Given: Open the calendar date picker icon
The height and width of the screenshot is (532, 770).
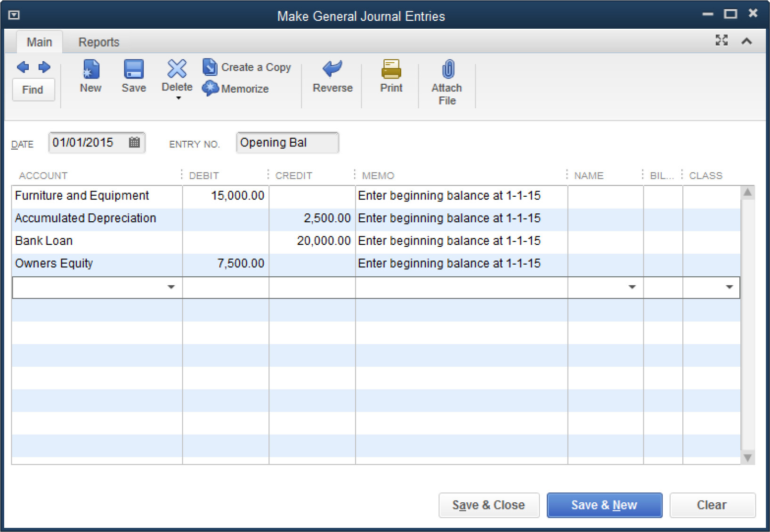Looking at the screenshot, I should coord(134,142).
